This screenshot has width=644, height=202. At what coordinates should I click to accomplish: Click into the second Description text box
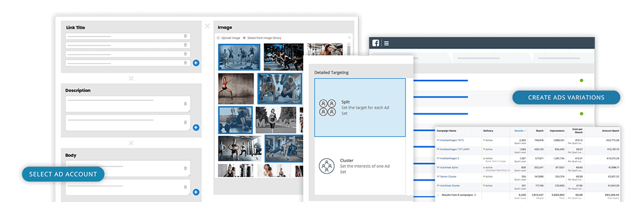coord(128,122)
